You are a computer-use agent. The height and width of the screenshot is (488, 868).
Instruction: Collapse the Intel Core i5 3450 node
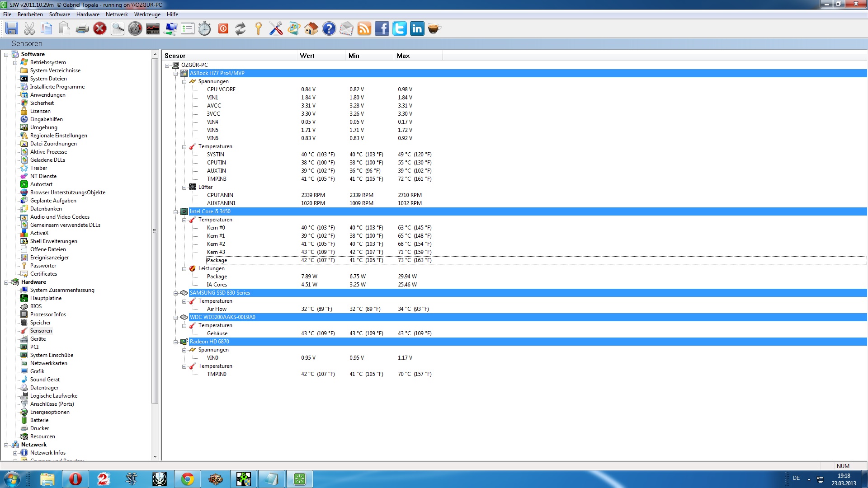pyautogui.click(x=176, y=211)
